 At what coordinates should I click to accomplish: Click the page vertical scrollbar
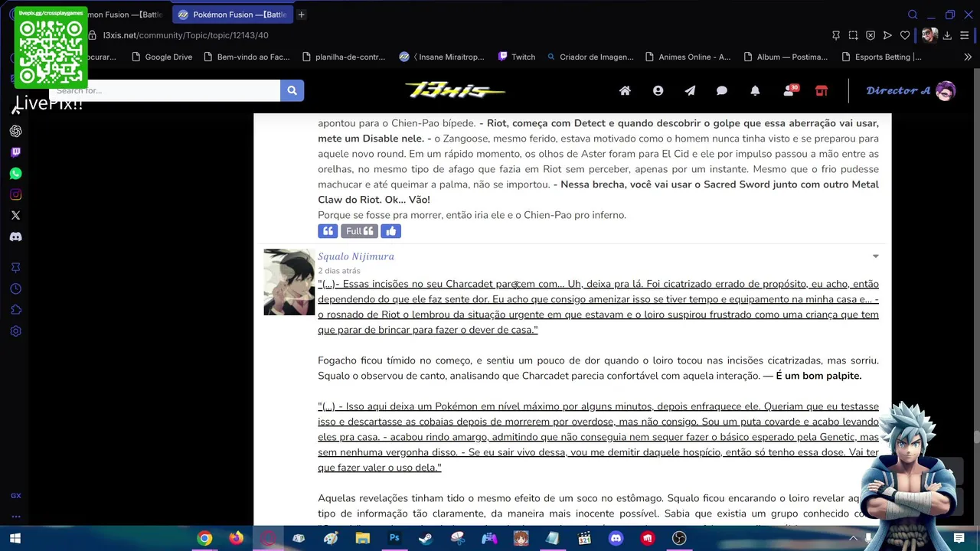pos(975,436)
